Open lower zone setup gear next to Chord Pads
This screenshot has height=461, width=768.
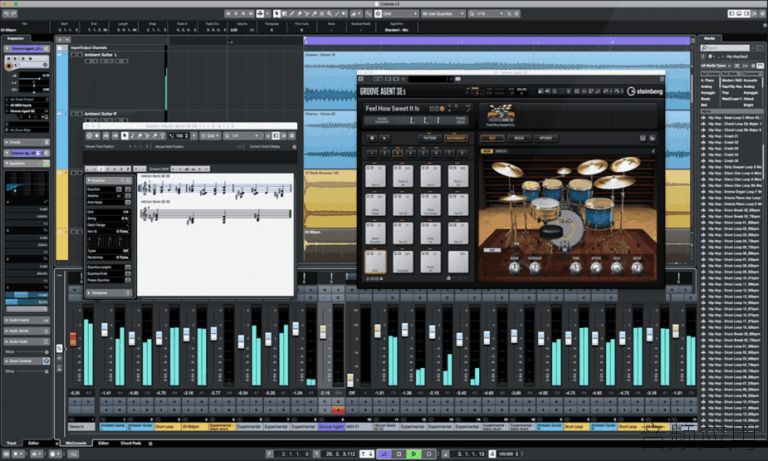[x=150, y=443]
